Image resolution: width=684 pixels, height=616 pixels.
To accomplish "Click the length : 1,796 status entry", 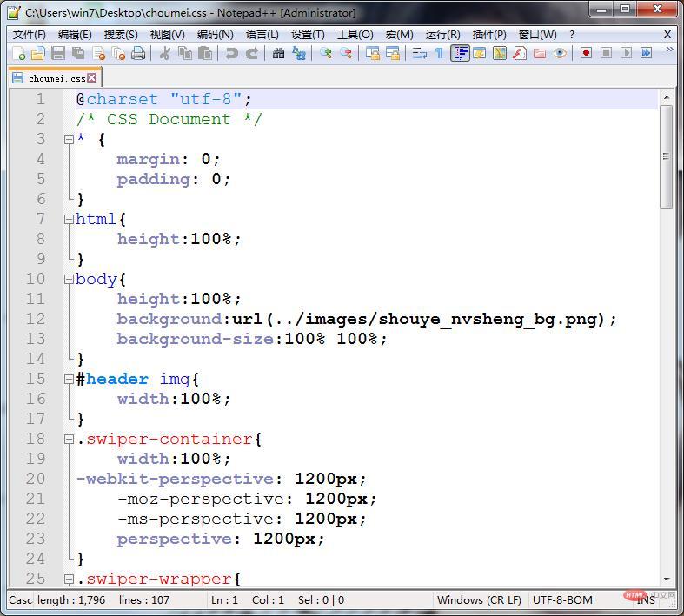I will point(71,600).
